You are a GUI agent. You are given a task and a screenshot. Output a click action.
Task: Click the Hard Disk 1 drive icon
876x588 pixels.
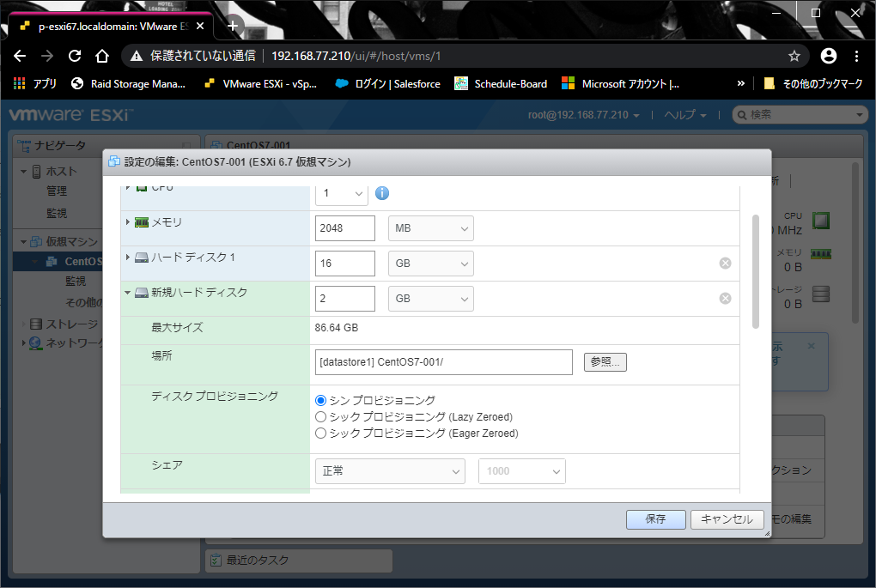pos(142,258)
